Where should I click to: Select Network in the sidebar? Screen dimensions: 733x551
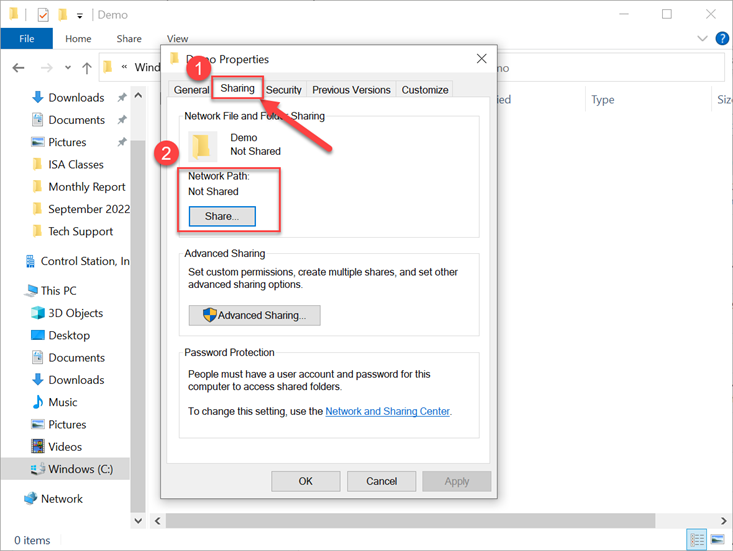click(61, 499)
